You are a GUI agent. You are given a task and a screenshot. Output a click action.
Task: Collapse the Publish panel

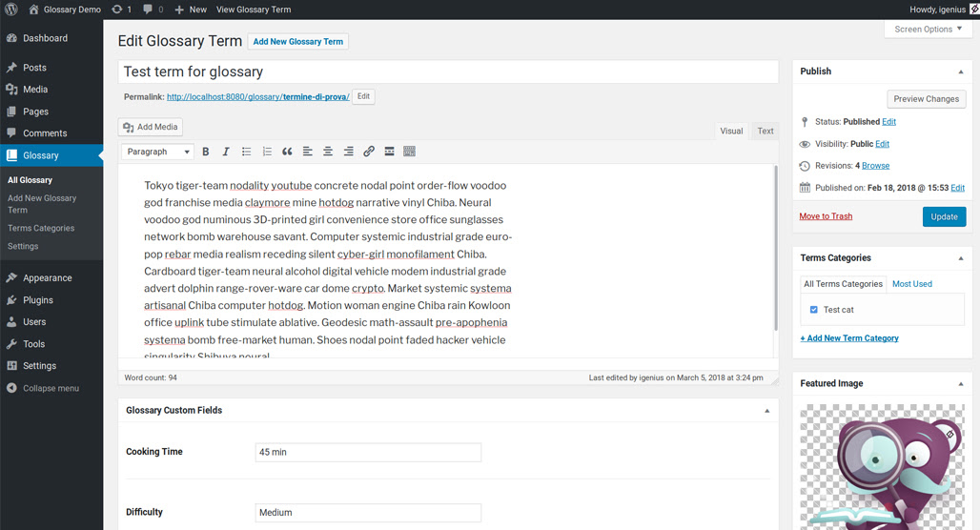(x=961, y=71)
